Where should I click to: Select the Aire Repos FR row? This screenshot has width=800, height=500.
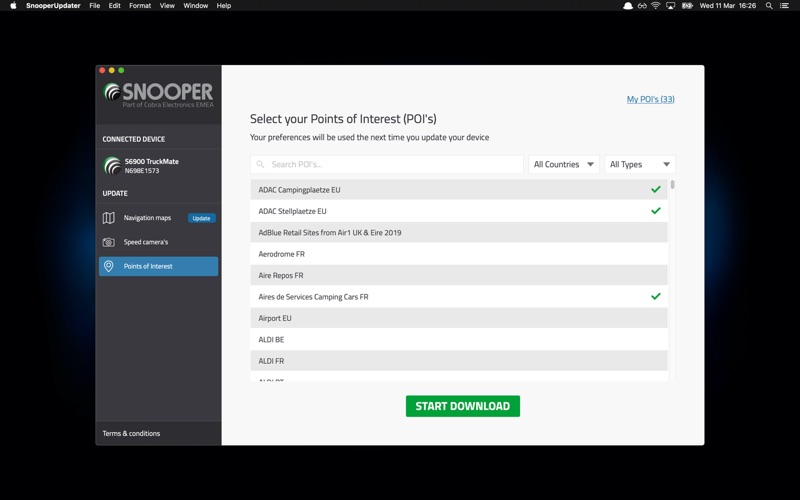pyautogui.click(x=459, y=276)
